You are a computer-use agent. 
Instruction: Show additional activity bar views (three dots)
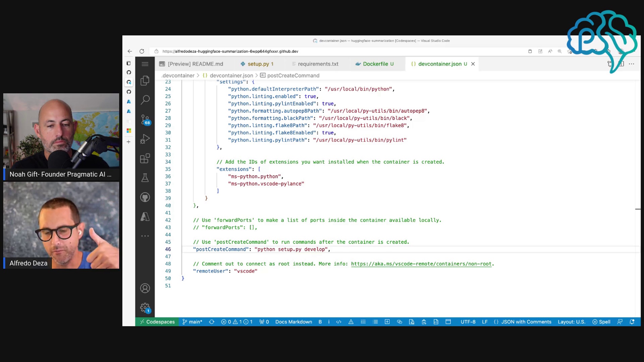click(145, 236)
